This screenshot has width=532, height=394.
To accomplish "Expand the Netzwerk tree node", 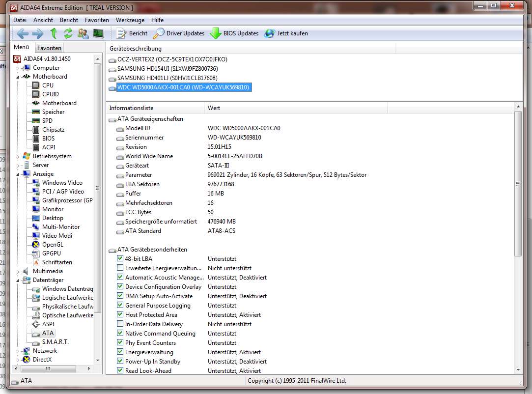I will click(18, 351).
